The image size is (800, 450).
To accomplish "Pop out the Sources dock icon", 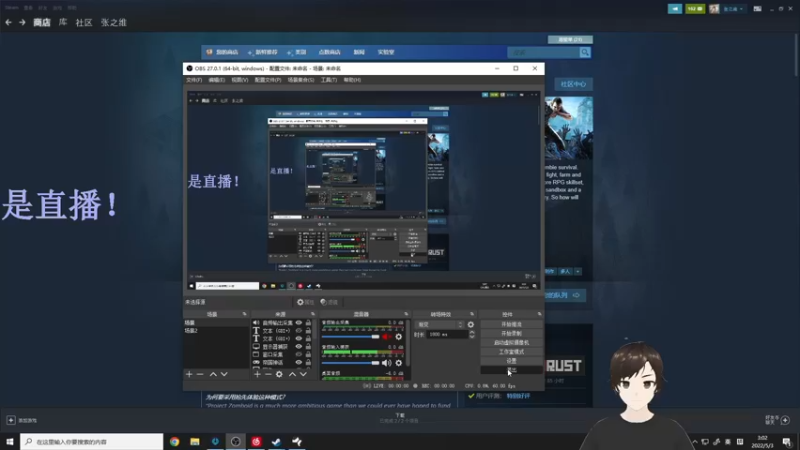I will tap(313, 314).
